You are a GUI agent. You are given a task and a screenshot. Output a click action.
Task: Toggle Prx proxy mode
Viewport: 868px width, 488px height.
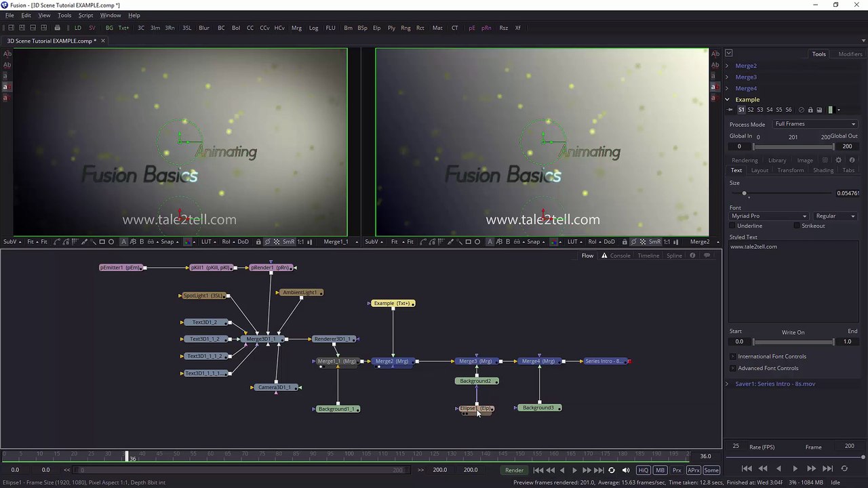pyautogui.click(x=677, y=470)
